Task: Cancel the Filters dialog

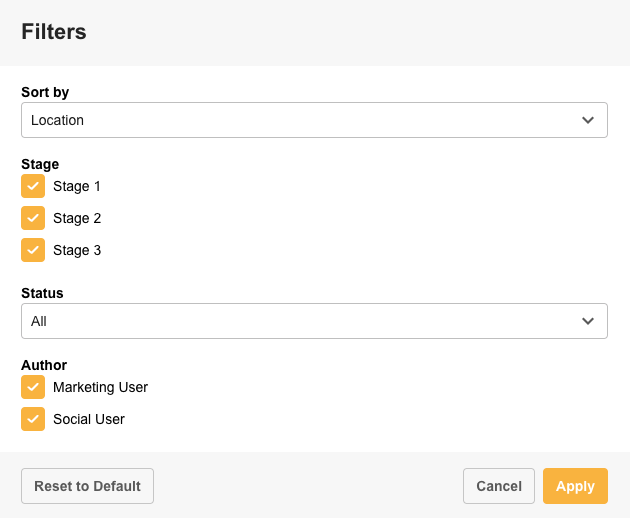Action: 499,486
